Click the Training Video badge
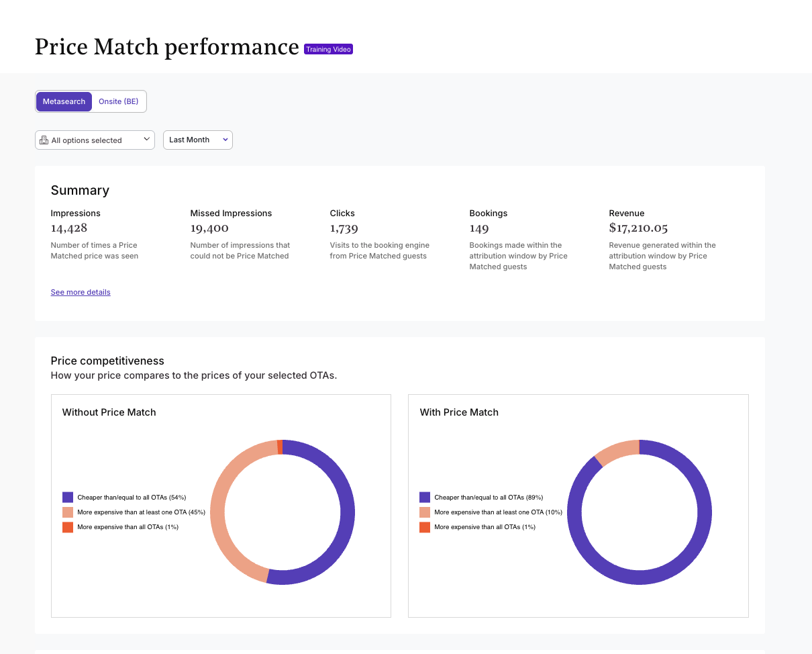The height and width of the screenshot is (654, 812). [x=328, y=49]
